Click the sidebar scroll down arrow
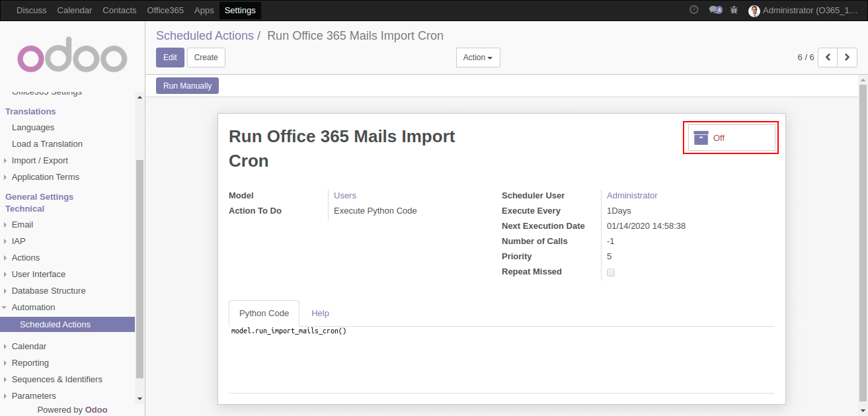The height and width of the screenshot is (416, 868). click(x=139, y=399)
